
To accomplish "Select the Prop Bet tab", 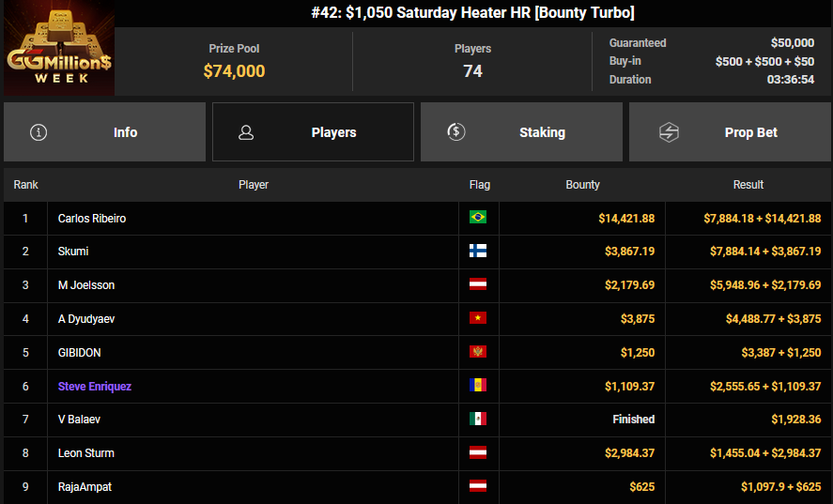I will click(x=730, y=132).
